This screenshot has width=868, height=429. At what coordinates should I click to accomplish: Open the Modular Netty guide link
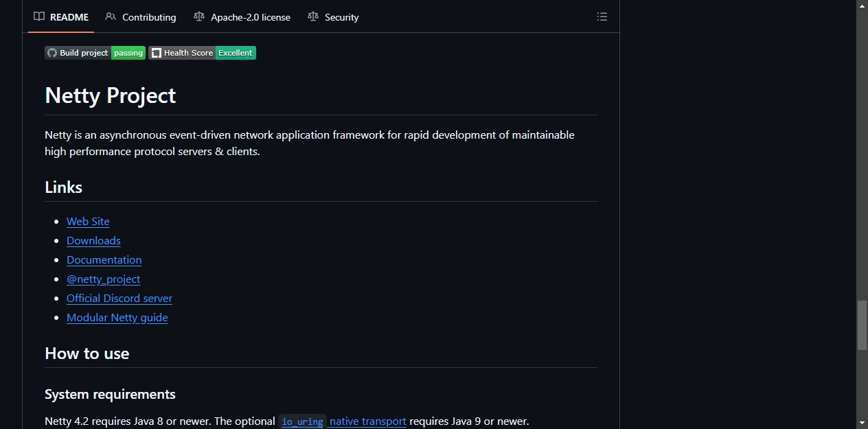point(117,317)
